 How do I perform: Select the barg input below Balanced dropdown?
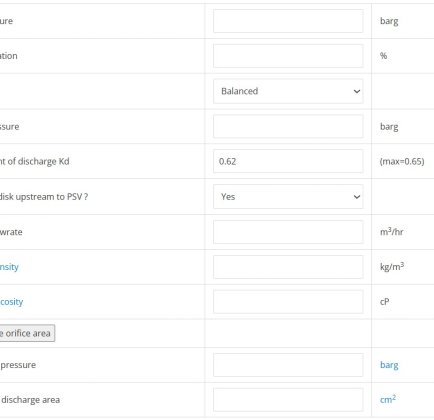pos(288,127)
